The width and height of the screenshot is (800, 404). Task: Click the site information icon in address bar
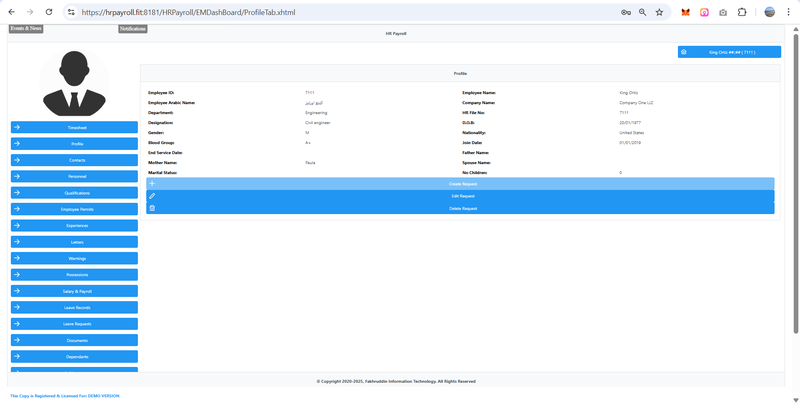[71, 12]
